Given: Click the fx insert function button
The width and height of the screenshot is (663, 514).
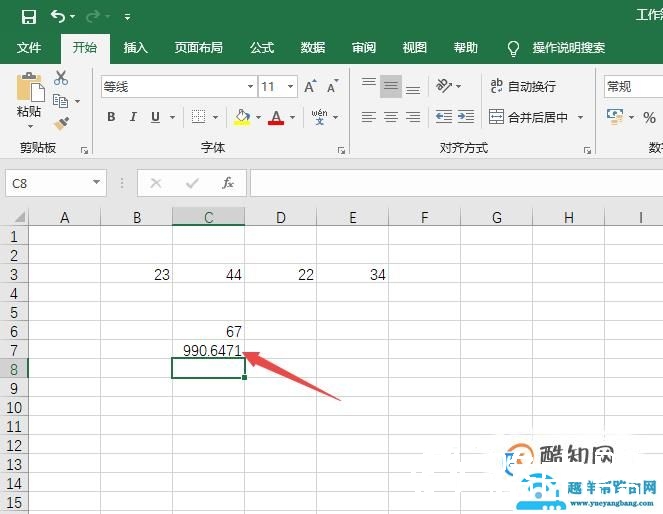Looking at the screenshot, I should (228, 183).
